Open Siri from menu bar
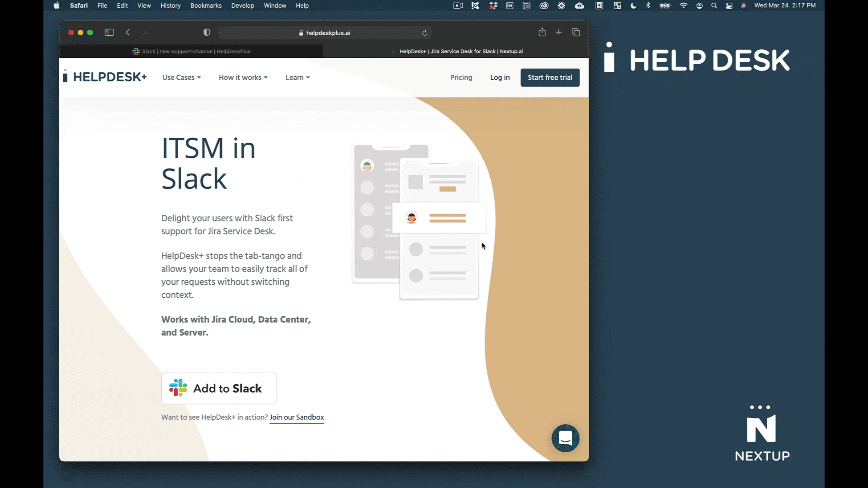Screen dimensions: 868x488 (x=744, y=5)
